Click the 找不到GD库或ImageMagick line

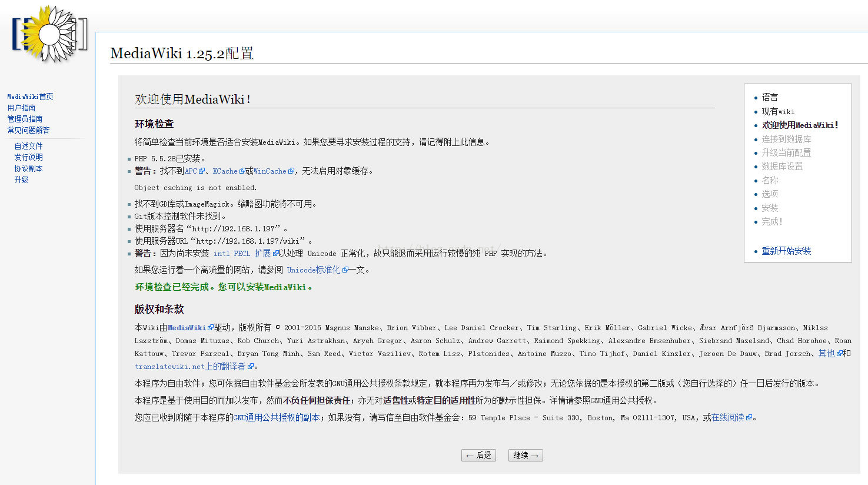tap(225, 204)
